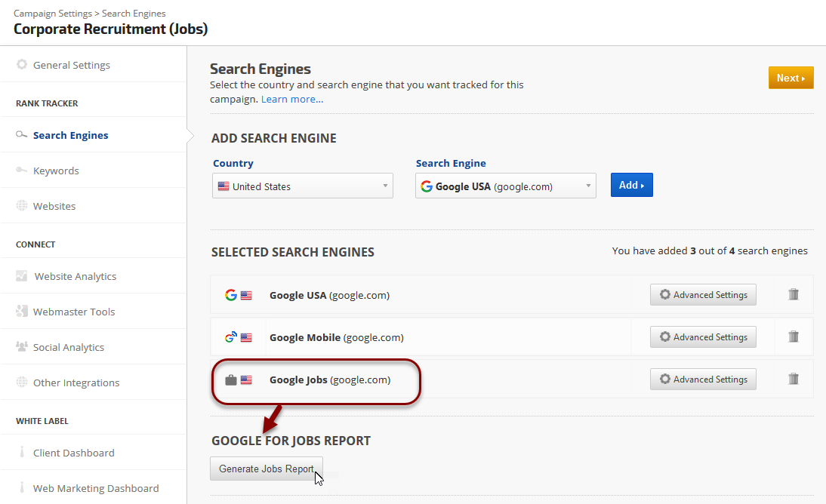Go to Websites settings page
Screen dimensions: 826x504
coord(54,206)
